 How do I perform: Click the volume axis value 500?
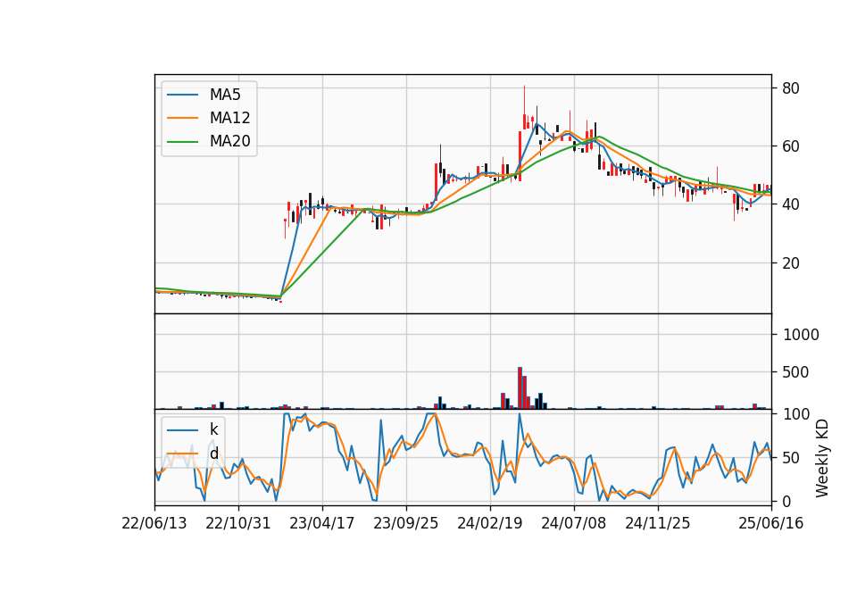(x=795, y=372)
